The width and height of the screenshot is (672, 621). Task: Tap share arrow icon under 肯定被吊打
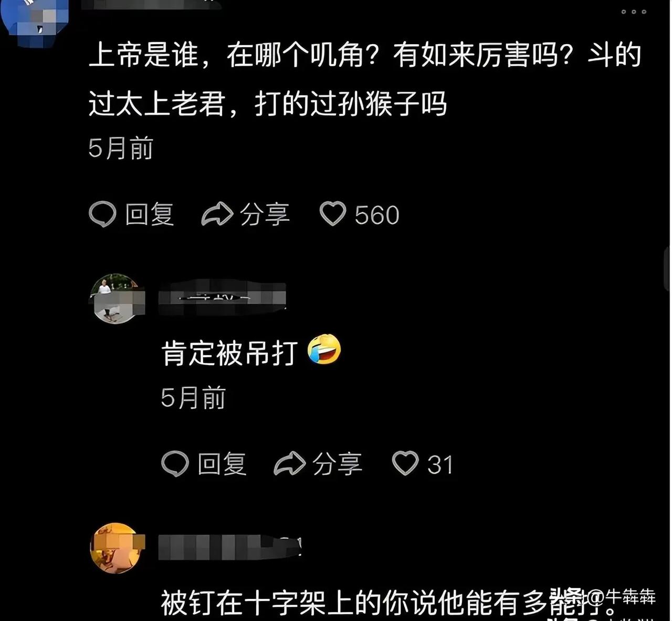point(289,463)
